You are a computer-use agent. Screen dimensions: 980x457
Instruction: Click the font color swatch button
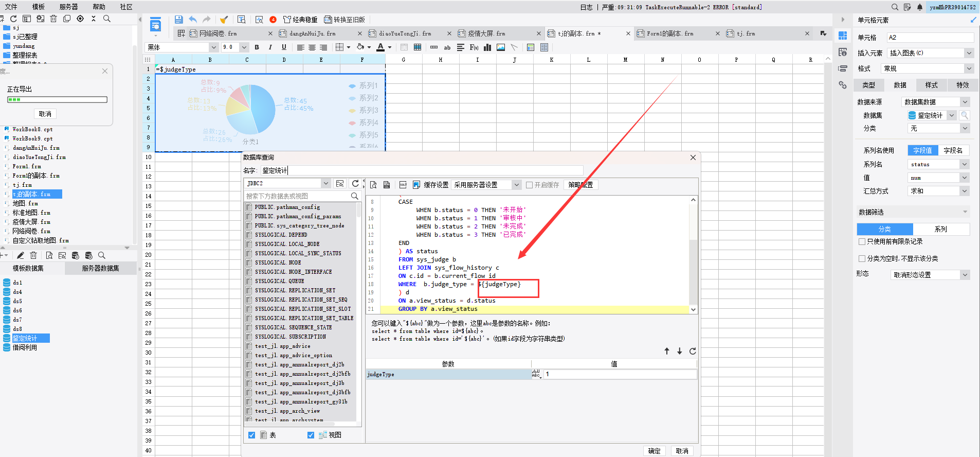coord(380,47)
